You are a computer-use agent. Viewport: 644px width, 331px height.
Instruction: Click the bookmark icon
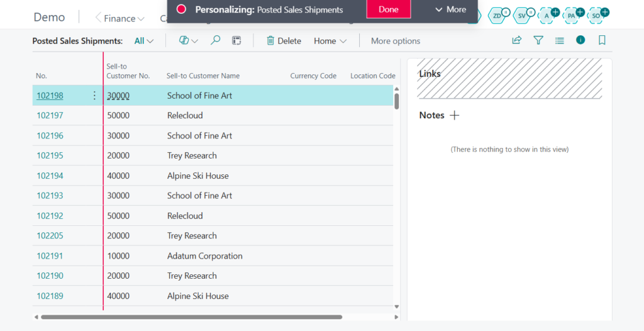coord(602,40)
